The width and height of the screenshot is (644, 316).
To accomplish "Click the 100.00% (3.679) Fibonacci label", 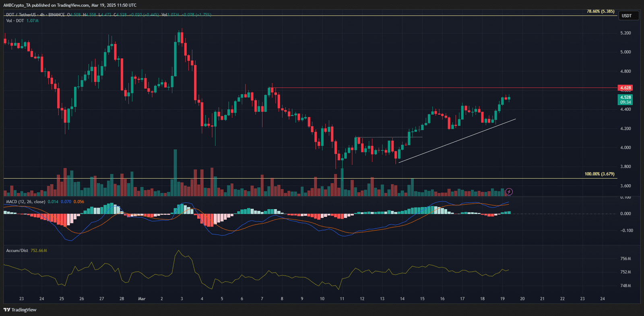I will [599, 174].
